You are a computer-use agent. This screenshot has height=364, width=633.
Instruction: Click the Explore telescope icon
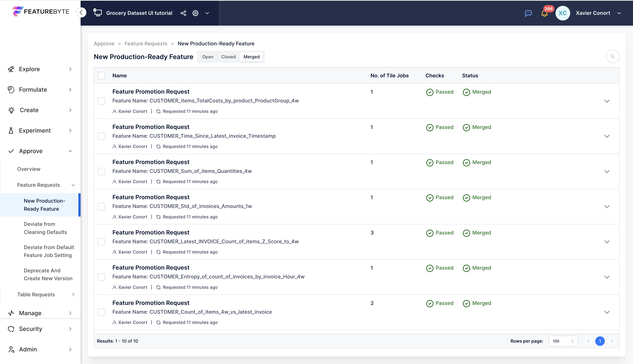coord(11,69)
